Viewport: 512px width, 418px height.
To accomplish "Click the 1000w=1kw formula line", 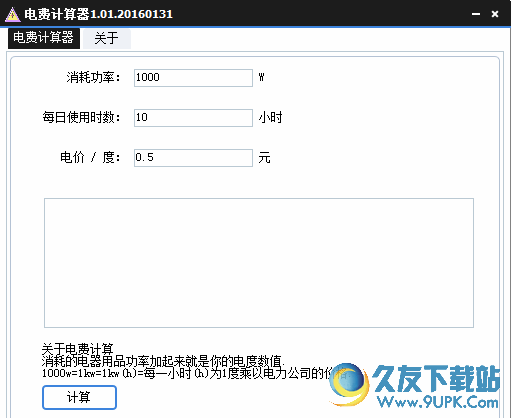I will (x=195, y=373).
